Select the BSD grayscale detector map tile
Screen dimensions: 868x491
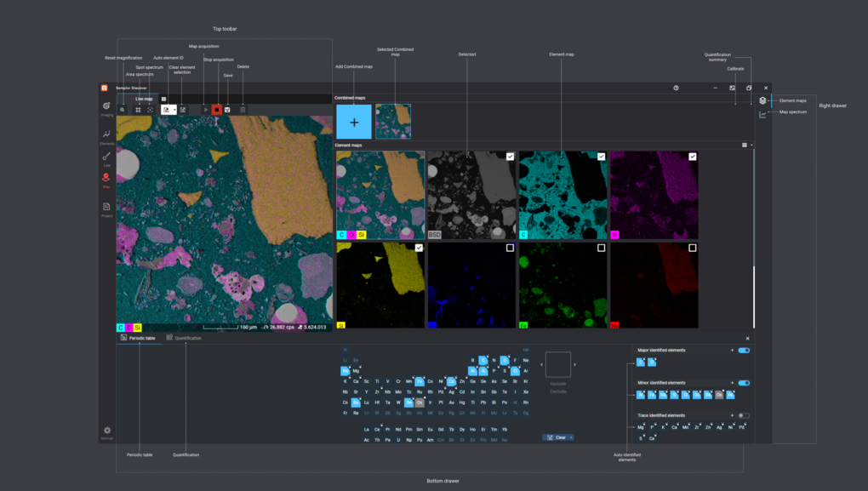471,195
